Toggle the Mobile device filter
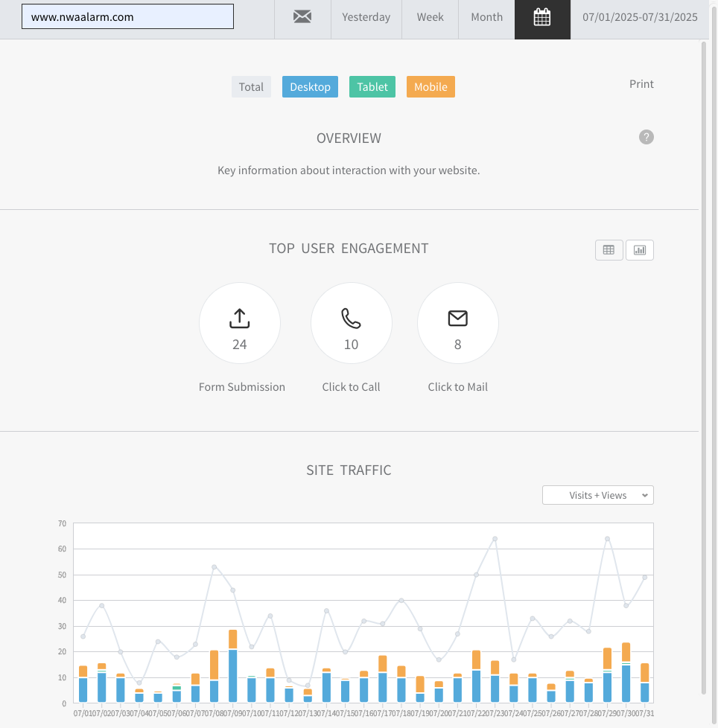 431,87
